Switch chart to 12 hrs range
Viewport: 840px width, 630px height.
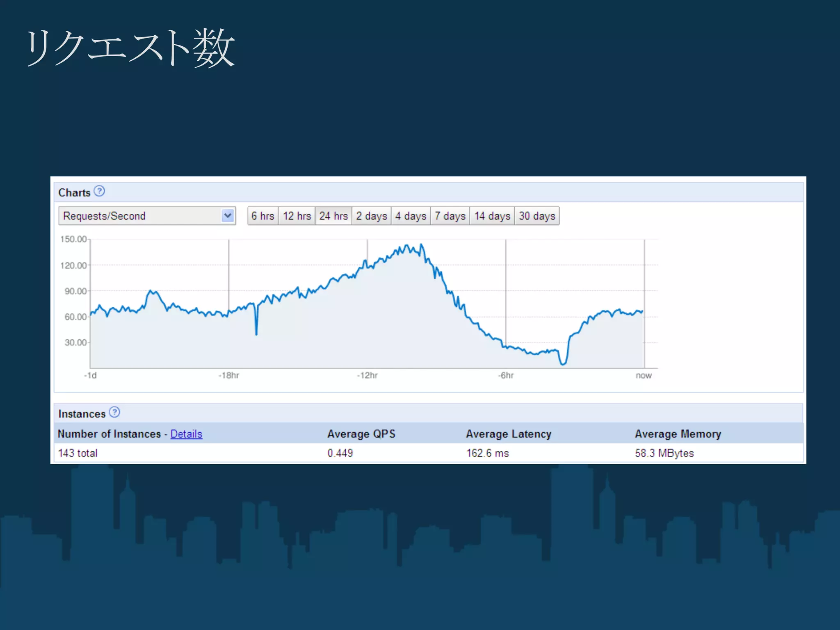(297, 216)
